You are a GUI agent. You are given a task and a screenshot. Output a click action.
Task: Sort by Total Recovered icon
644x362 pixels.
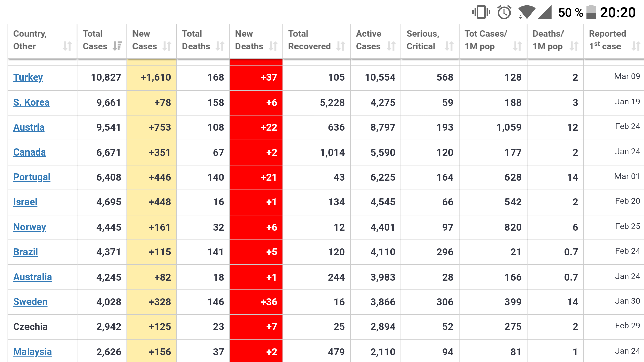pos(340,46)
